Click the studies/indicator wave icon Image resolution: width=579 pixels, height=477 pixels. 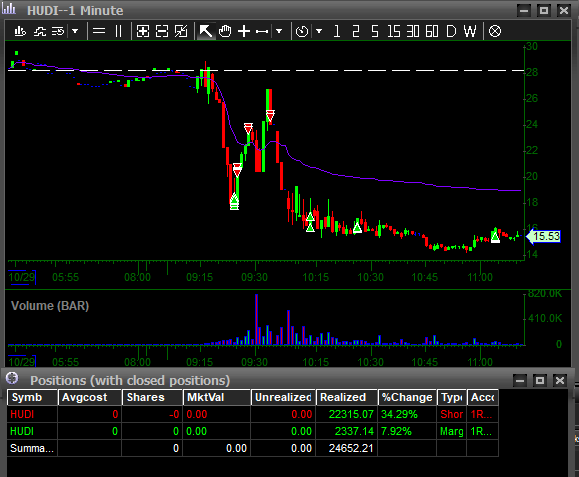pyautogui.click(x=40, y=31)
